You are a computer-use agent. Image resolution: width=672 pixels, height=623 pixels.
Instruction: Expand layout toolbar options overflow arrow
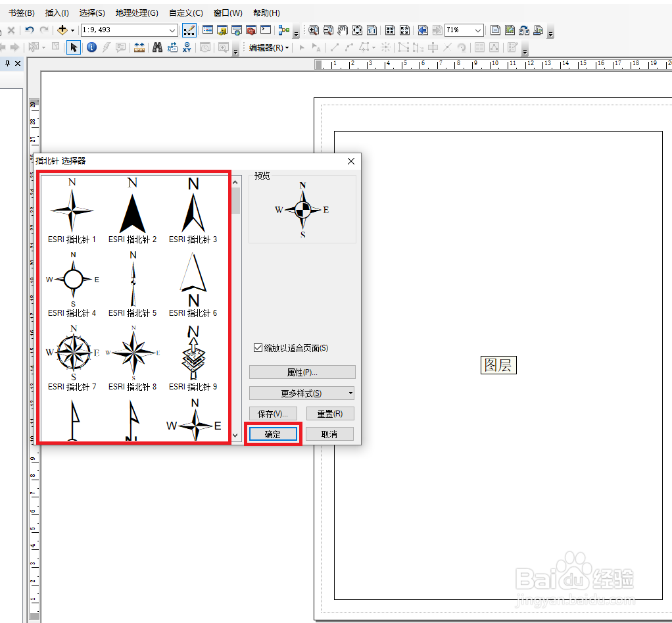(551, 33)
